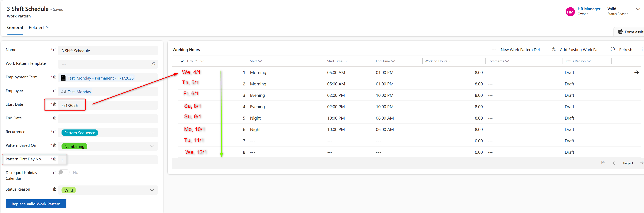Click the previous page arrow

point(614,163)
